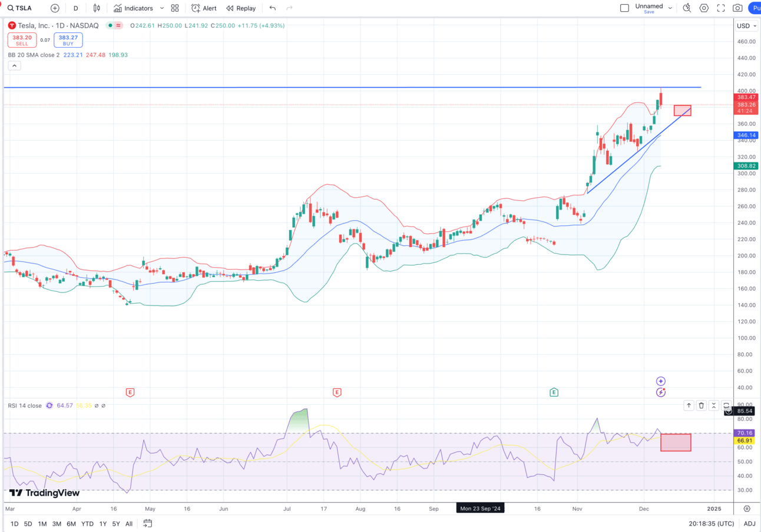Enter fullscreen mode
Image resolution: width=761 pixels, height=532 pixels.
[x=720, y=8]
